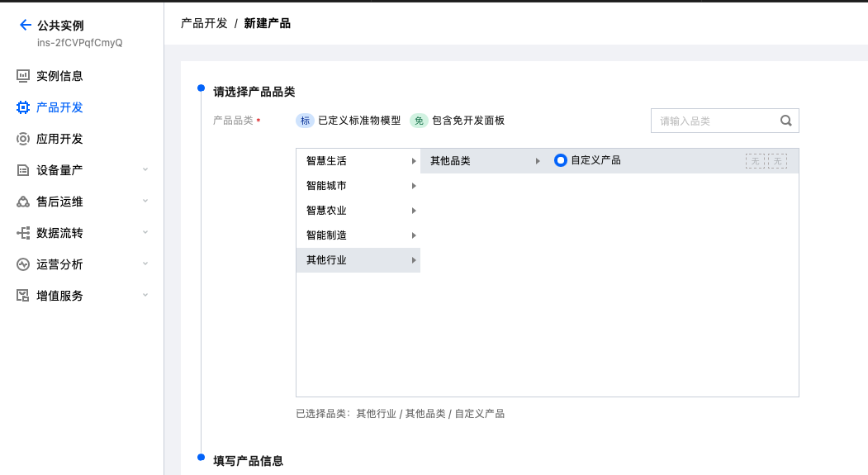Click the back arrow beside 公共实例
The image size is (868, 475).
26,26
